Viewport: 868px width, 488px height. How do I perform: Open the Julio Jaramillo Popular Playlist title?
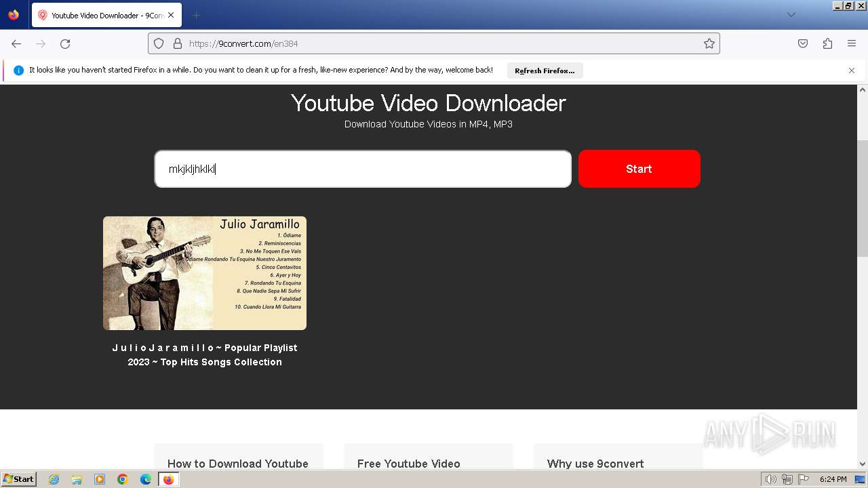click(205, 354)
